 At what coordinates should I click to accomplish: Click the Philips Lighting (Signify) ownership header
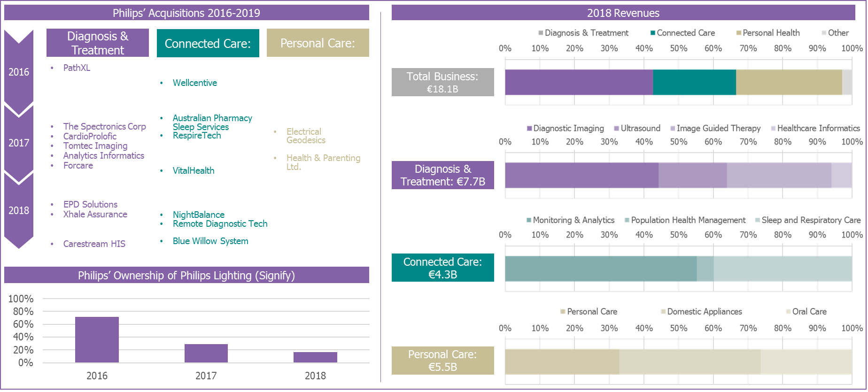(186, 275)
